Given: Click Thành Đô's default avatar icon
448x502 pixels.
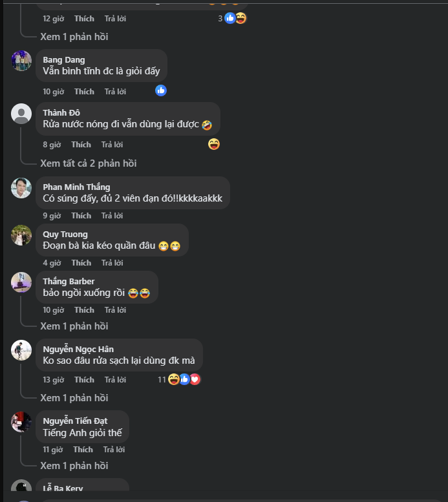Looking at the screenshot, I should pos(21,114).
